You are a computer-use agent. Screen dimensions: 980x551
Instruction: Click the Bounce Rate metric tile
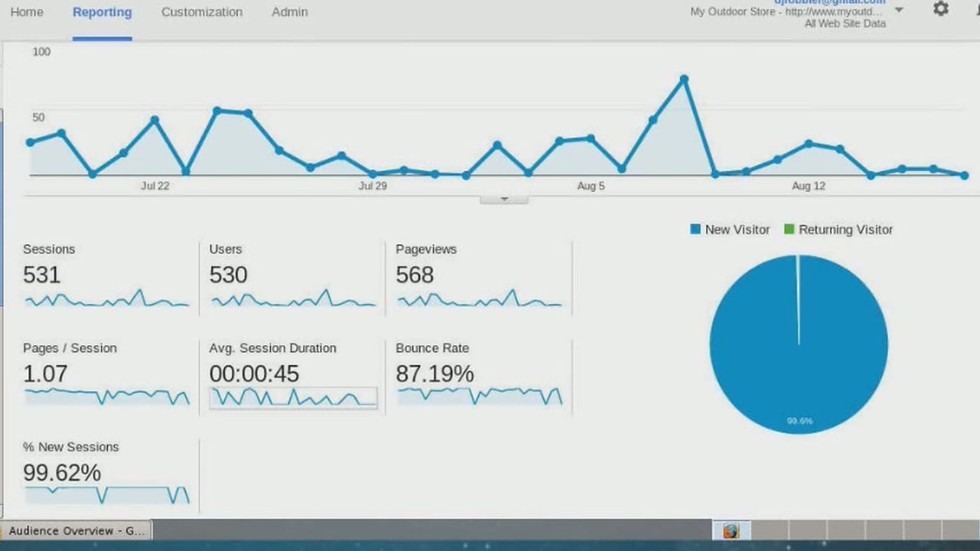tap(479, 376)
